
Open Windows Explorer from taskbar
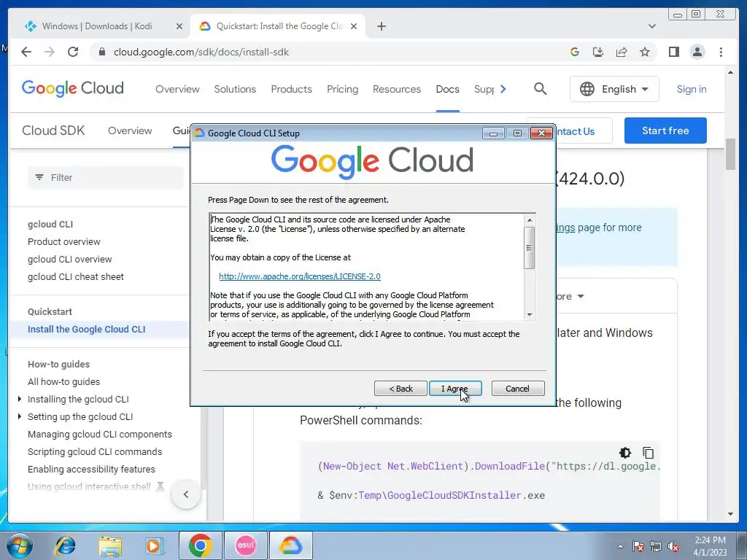point(110,545)
